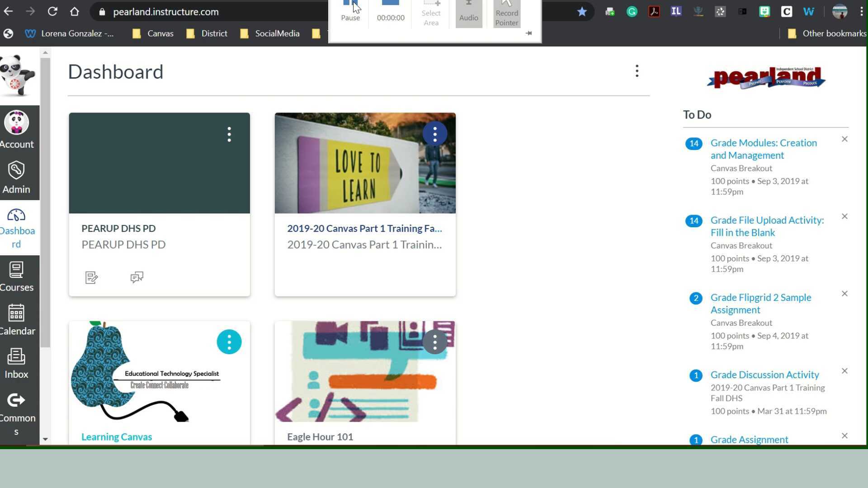
Task: Open the Calendar in sidebar
Action: (x=17, y=320)
